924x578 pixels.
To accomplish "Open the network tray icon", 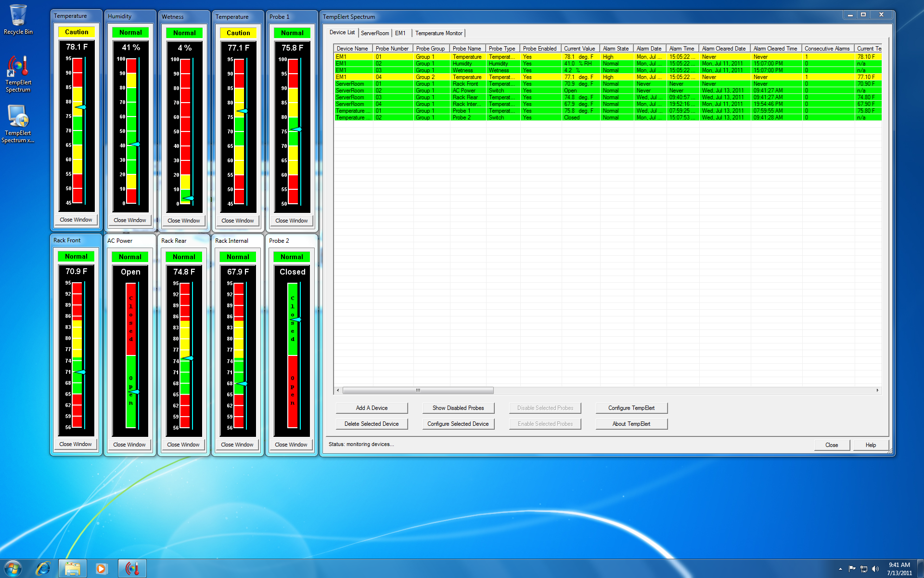I will coord(863,569).
